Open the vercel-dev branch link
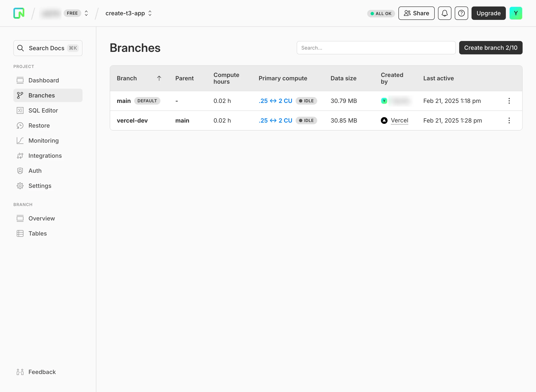The height and width of the screenshot is (392, 536). [x=132, y=120]
